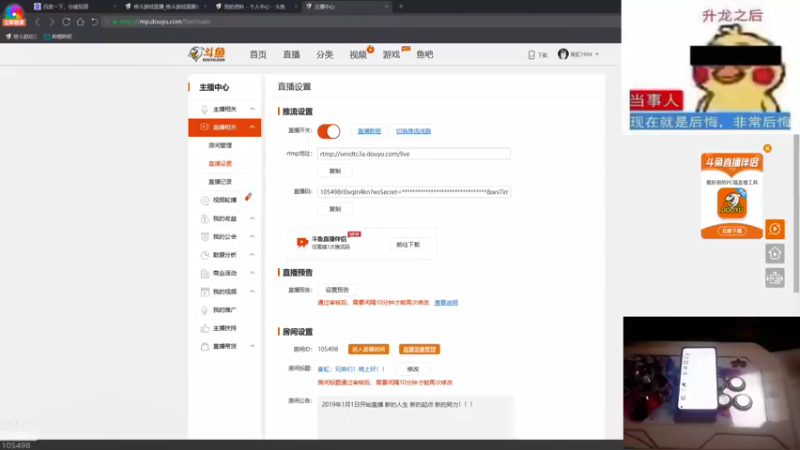This screenshot has height=450, width=800.
Task: Open 鱼吧 in top navigation
Action: pyautogui.click(x=424, y=55)
